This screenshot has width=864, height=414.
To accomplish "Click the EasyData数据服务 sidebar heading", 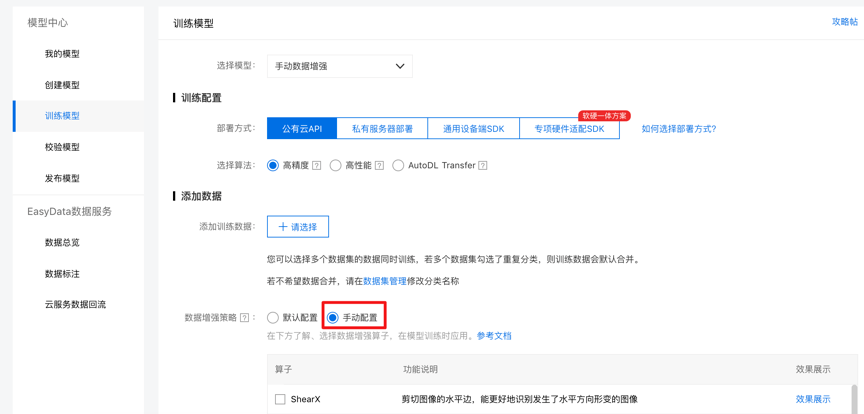I will pyautogui.click(x=69, y=211).
